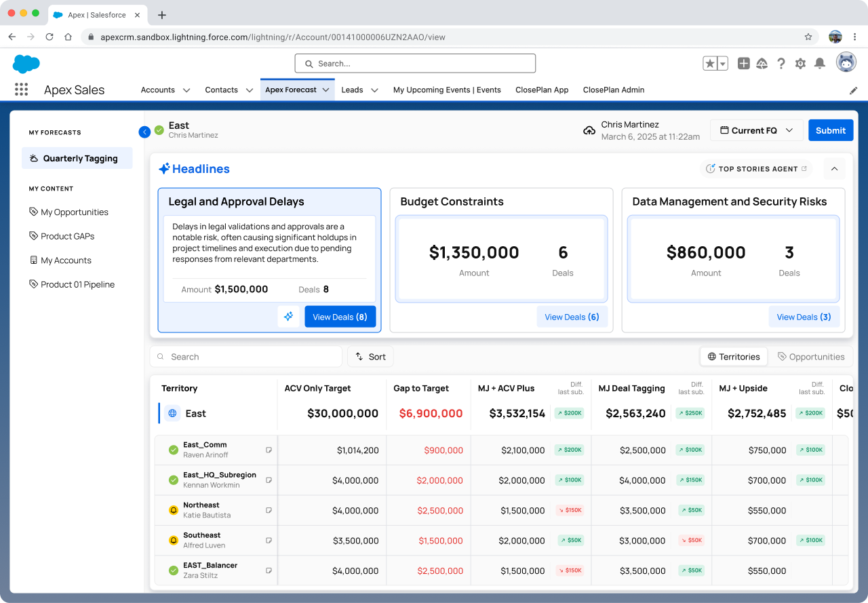
Task: Open the Top Stories Agent link
Action: [x=756, y=169]
